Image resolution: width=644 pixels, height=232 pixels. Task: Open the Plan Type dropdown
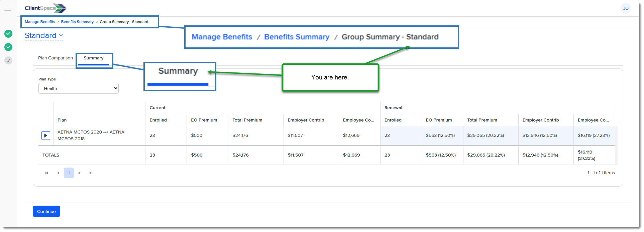click(79, 88)
